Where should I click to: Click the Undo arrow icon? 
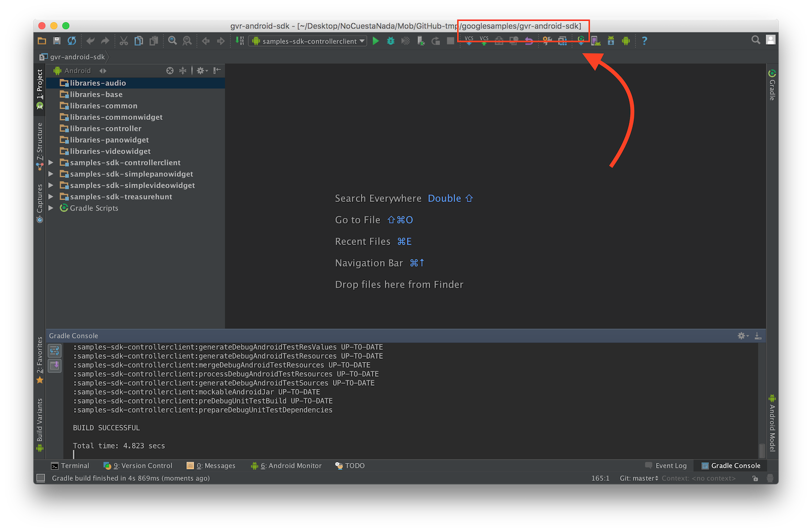90,41
